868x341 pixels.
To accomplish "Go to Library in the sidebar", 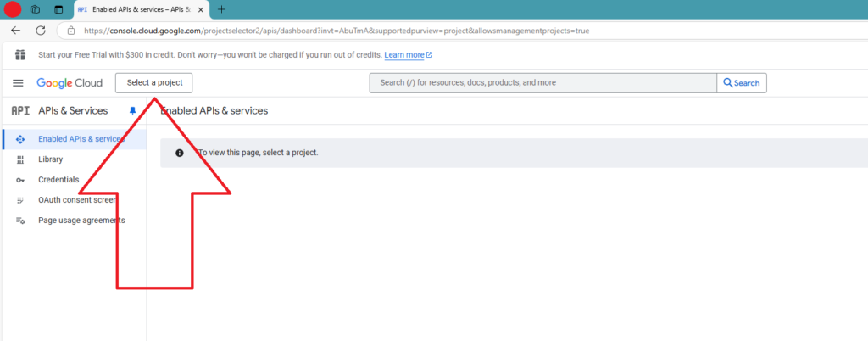I will [x=50, y=159].
